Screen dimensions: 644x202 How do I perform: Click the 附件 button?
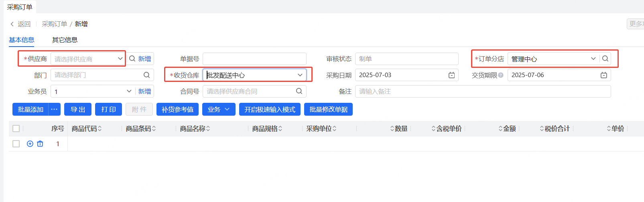coord(139,109)
